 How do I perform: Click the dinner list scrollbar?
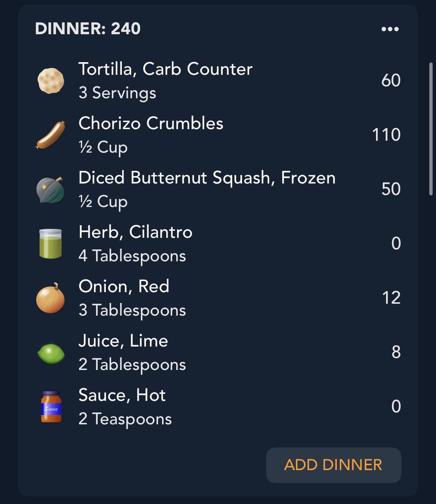431,129
